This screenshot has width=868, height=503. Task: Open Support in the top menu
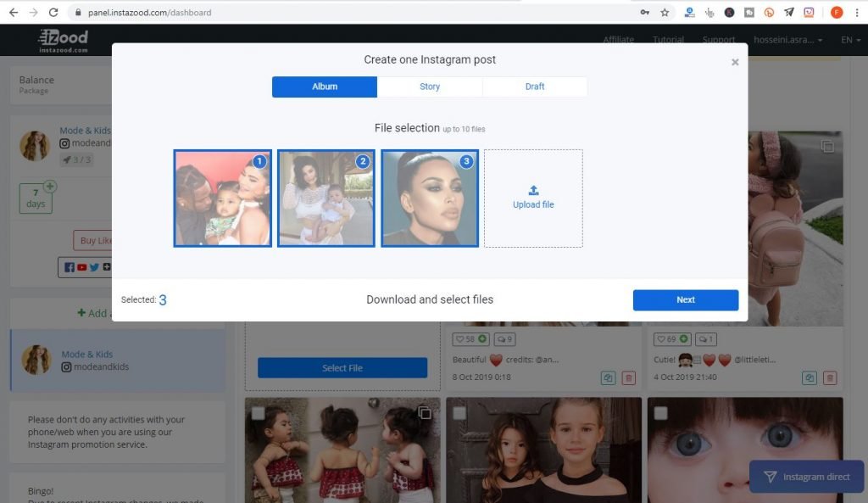tap(719, 40)
